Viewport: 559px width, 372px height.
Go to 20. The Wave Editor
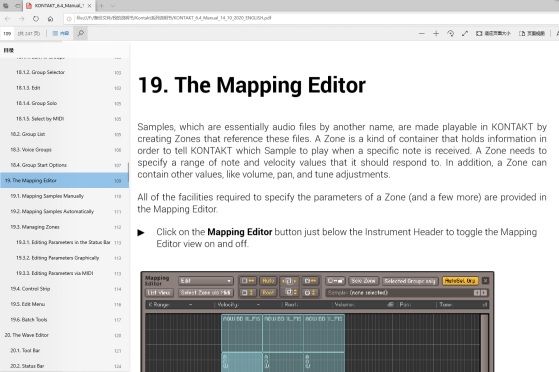64,335
